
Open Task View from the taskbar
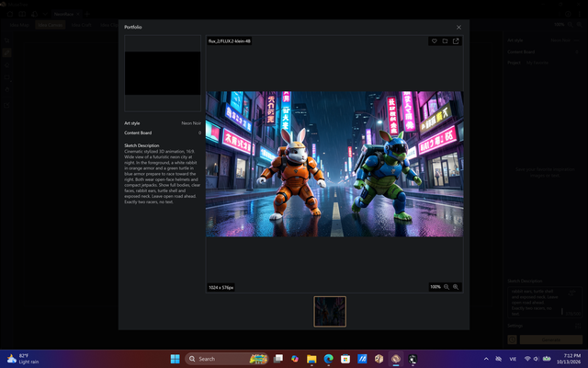(277, 359)
